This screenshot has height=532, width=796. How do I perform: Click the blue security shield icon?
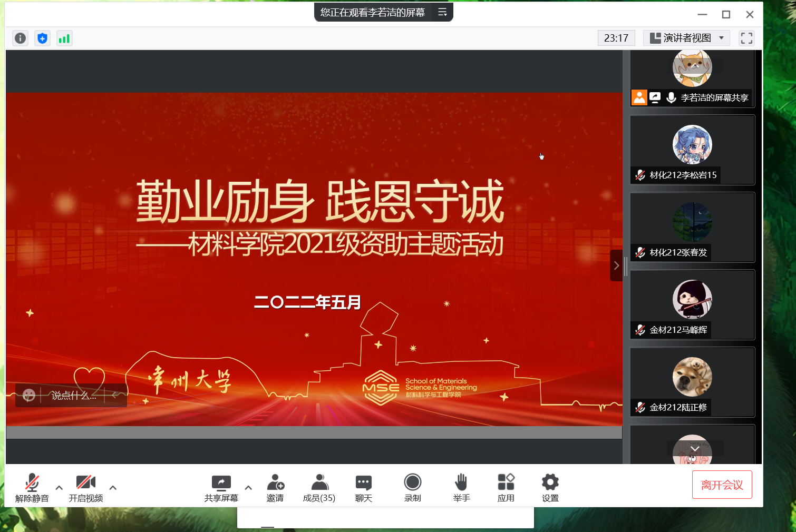(42, 38)
